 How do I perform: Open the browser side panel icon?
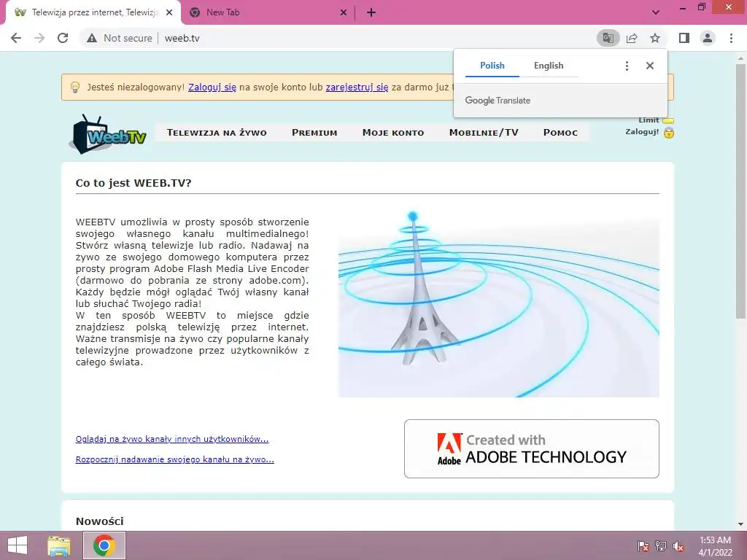(x=684, y=38)
